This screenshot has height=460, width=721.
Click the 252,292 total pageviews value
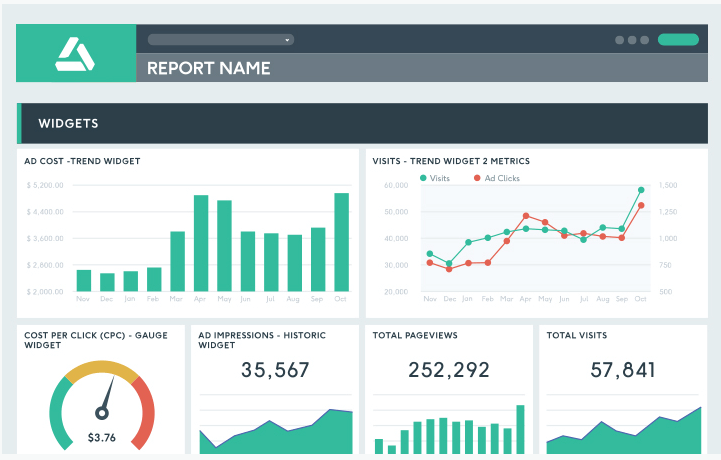tap(449, 370)
